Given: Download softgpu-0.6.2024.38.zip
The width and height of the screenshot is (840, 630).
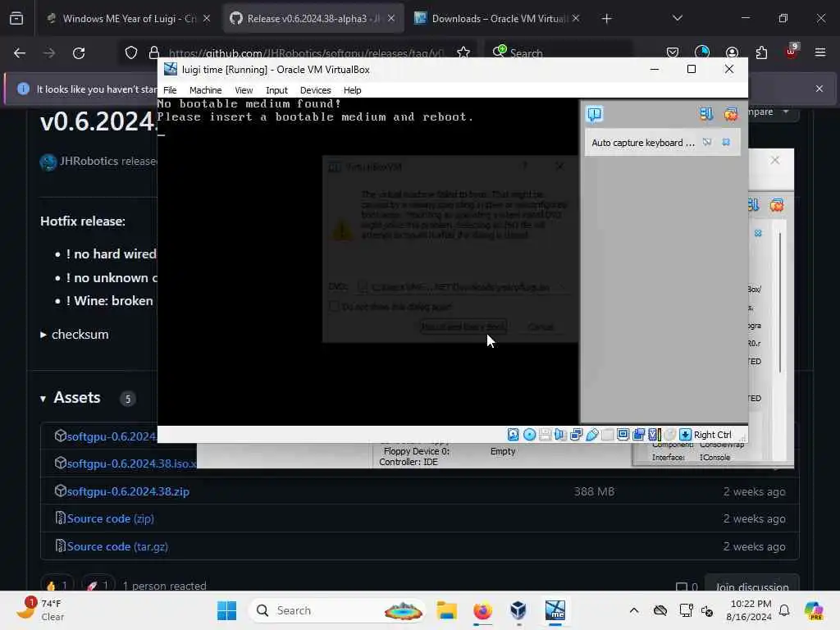Looking at the screenshot, I should pyautogui.click(x=128, y=491).
